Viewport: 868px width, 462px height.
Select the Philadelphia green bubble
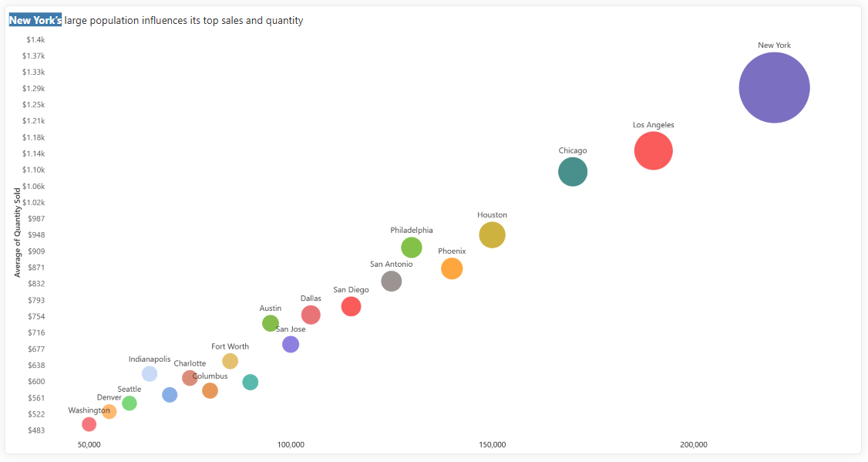[412, 248]
